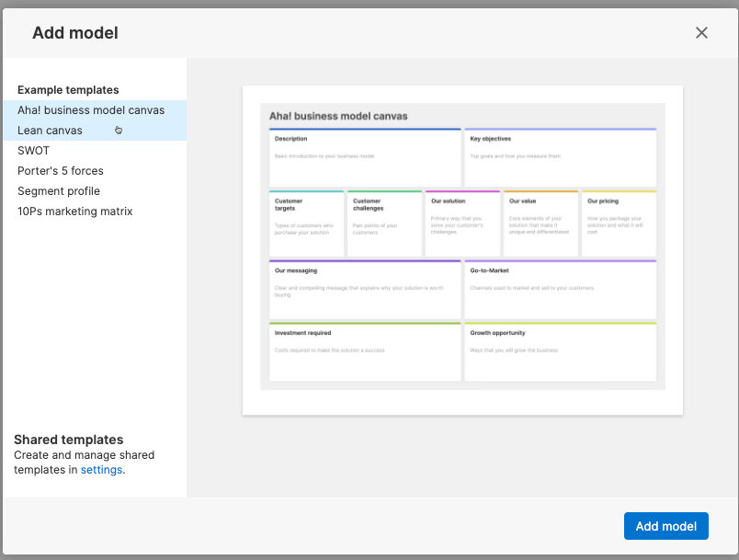Viewport: 739px width, 560px height.
Task: Close the Add model dialog
Action: 701,33
